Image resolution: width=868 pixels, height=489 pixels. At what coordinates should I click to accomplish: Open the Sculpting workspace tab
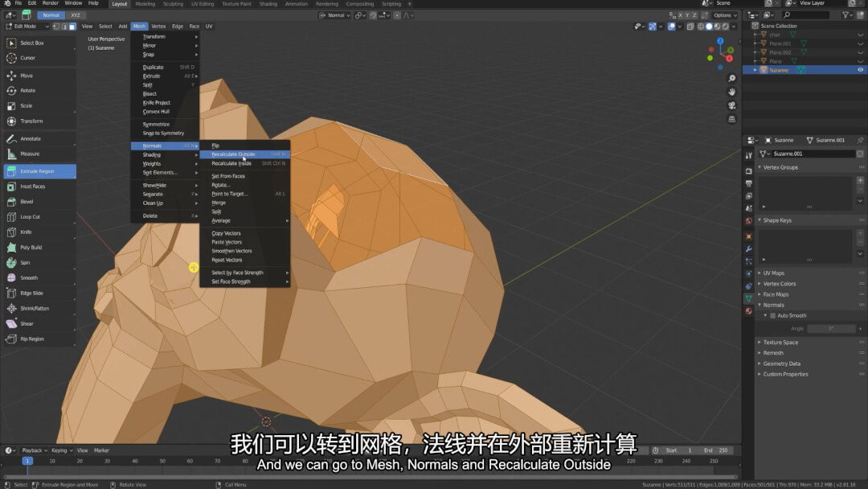(173, 4)
